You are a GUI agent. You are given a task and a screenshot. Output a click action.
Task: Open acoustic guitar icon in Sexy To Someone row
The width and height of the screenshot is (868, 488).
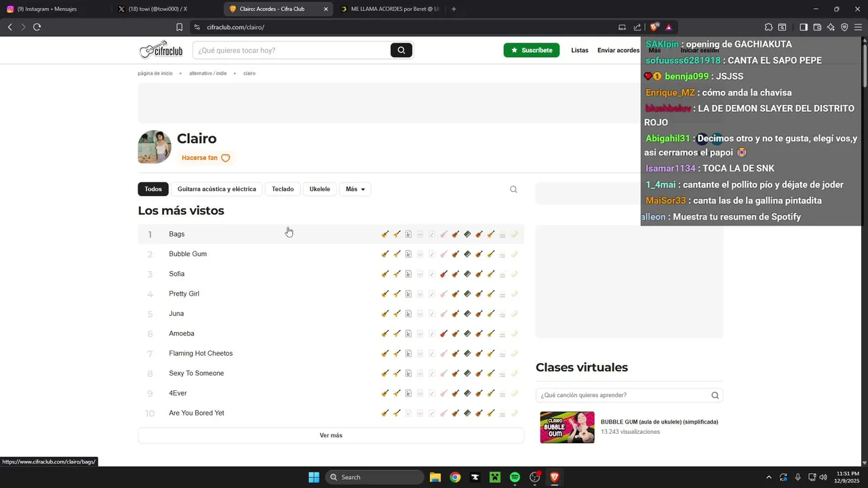coord(385,373)
